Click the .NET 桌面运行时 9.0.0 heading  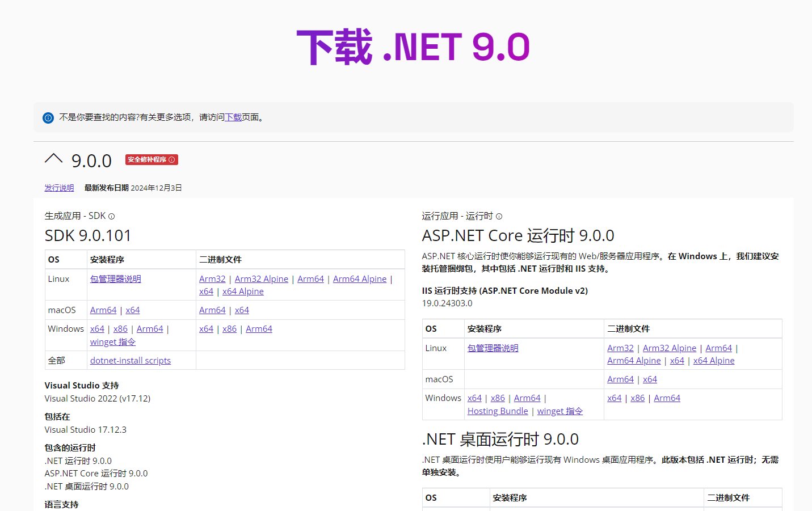pos(500,439)
